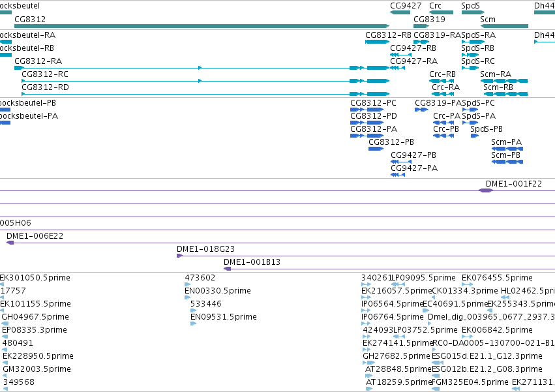Image resolution: width=555 pixels, height=392 pixels.
Task: Click the CG8312 gene label
Action: click(x=30, y=20)
